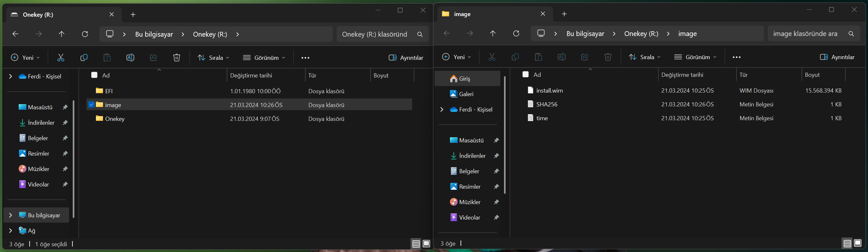
Task: Click Copy icon in Onekey (R:) window
Action: 84,58
